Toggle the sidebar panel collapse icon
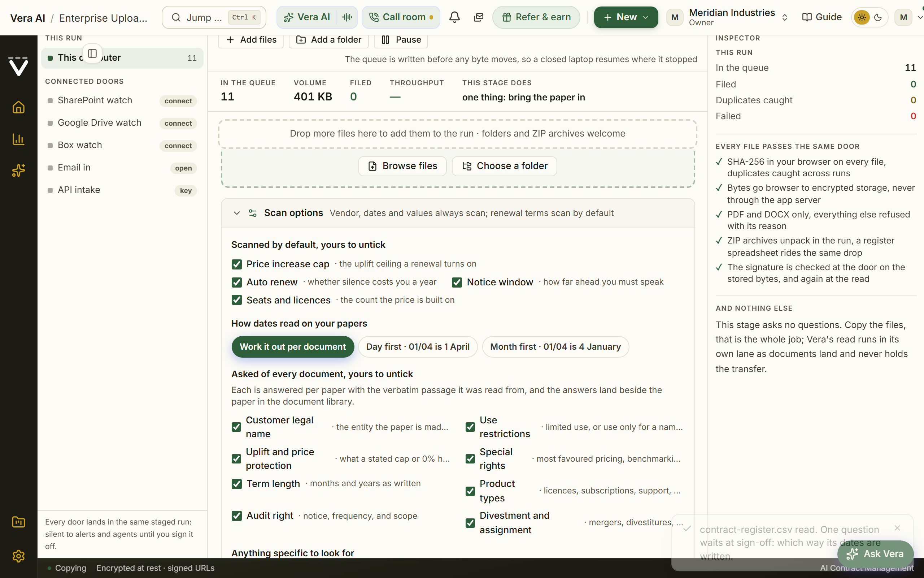The image size is (924, 578). pos(92,53)
